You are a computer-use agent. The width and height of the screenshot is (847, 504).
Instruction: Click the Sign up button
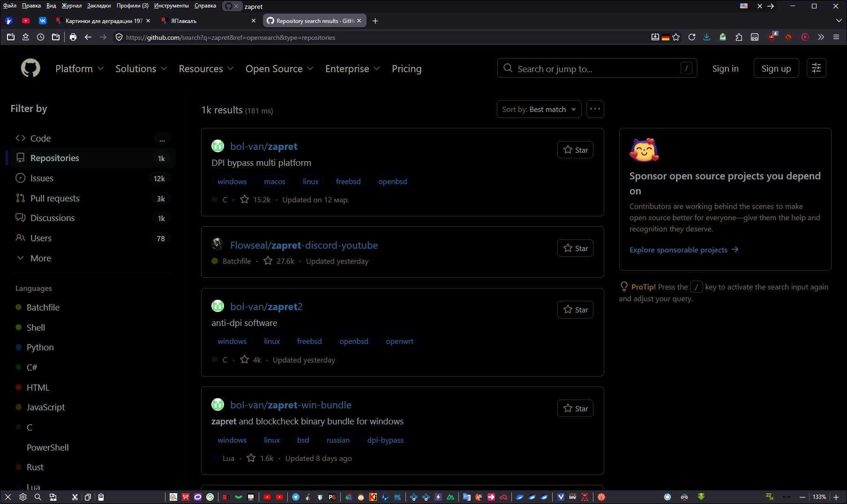click(x=776, y=68)
